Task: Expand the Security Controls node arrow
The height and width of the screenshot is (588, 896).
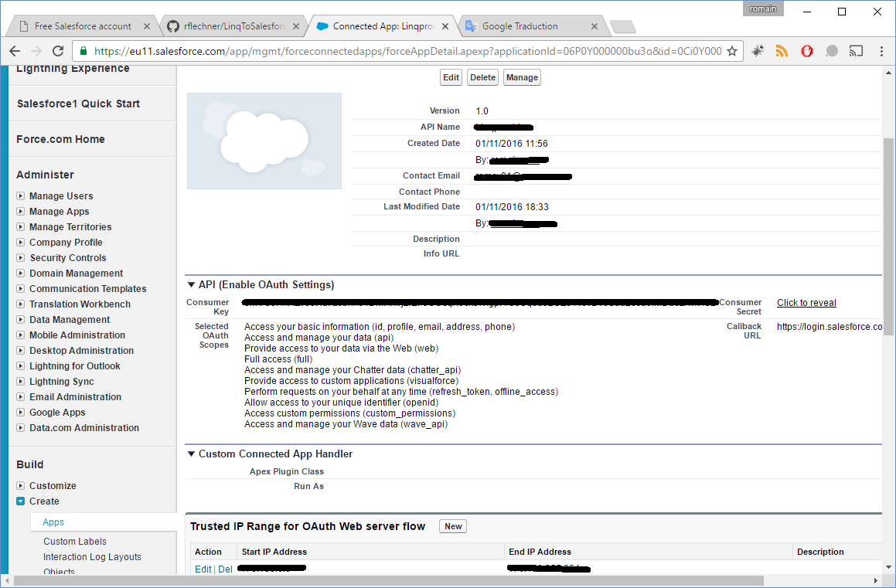Action: pyautogui.click(x=21, y=257)
